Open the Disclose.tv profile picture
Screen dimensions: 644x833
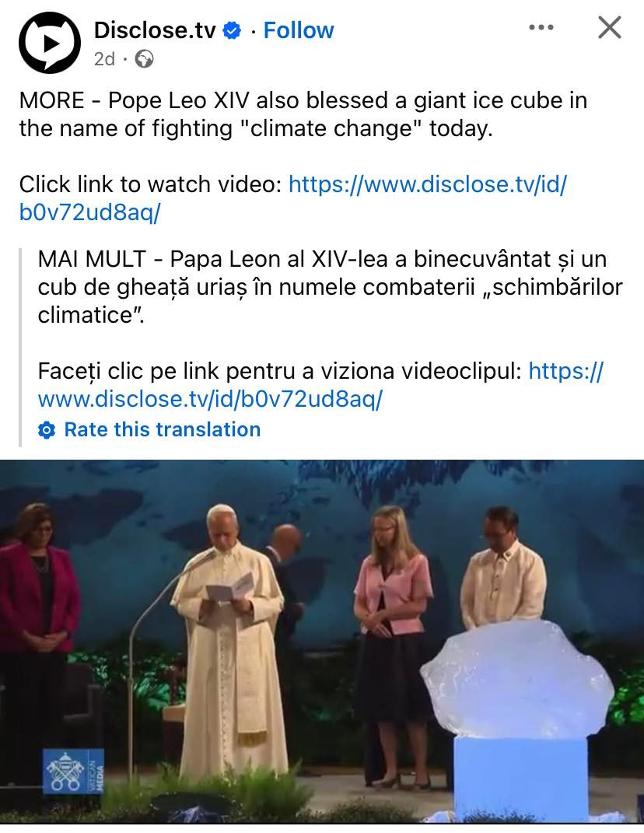50,43
